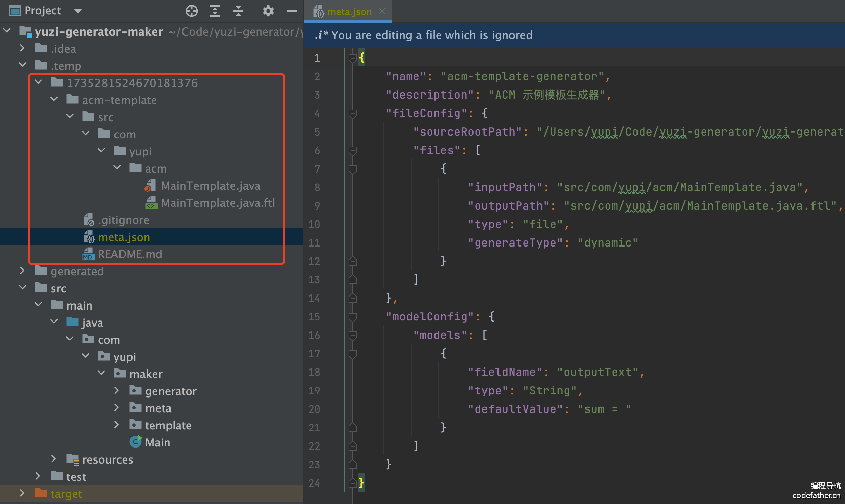Open README.md markdown file
Screen dimensions: 845x504
point(130,254)
